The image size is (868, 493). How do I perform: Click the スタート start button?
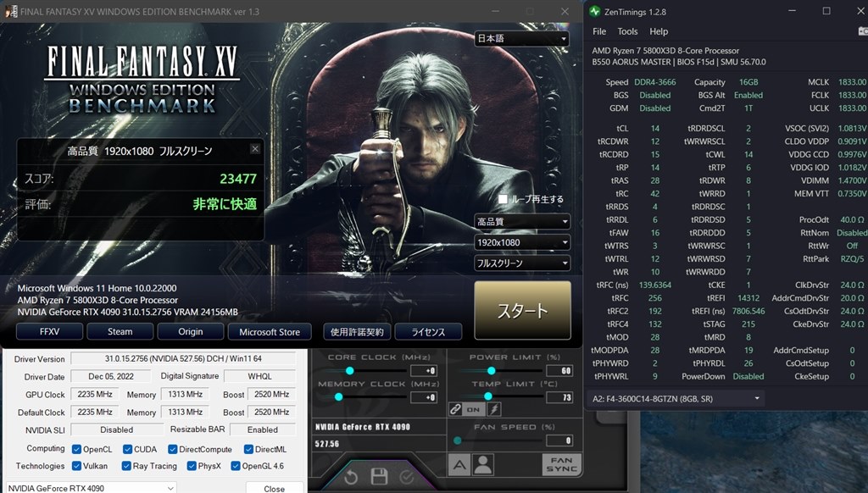[522, 310]
